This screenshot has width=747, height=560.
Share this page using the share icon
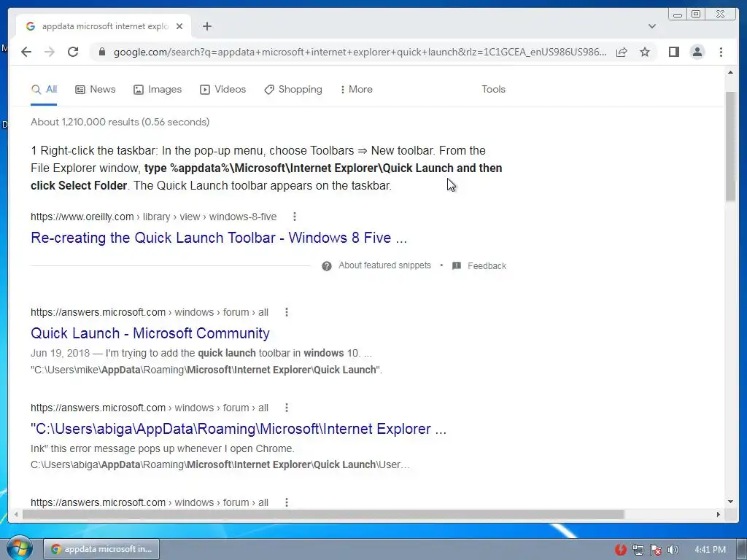click(622, 52)
